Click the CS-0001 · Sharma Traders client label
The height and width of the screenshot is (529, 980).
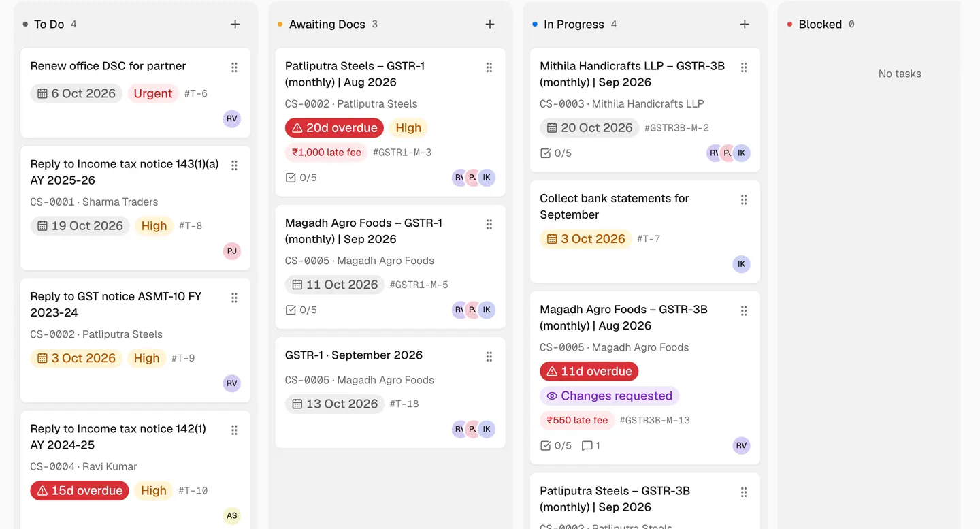[x=94, y=202]
